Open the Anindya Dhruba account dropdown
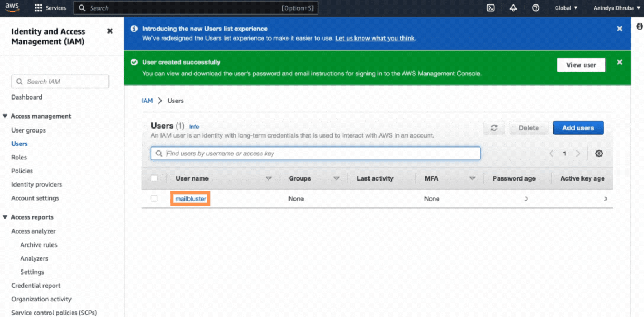644x317 pixels. coord(616,8)
